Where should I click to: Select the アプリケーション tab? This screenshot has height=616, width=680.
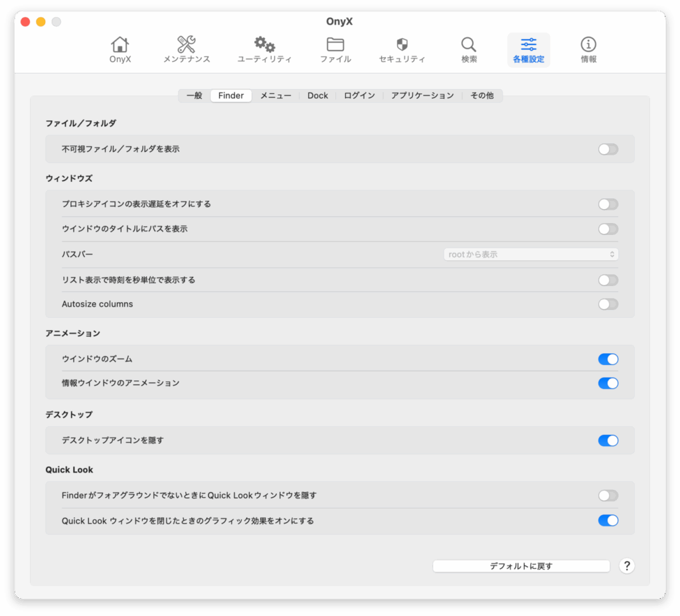pyautogui.click(x=422, y=96)
